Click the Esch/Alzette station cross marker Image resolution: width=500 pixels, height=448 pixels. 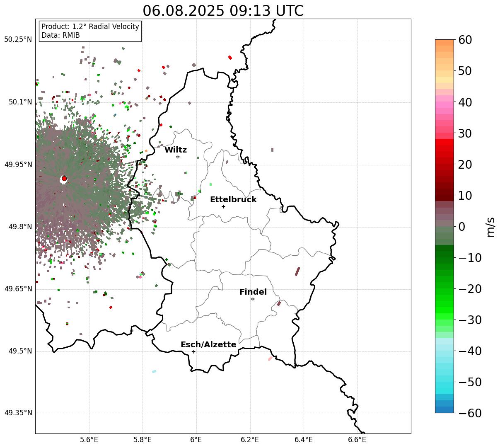(193, 351)
